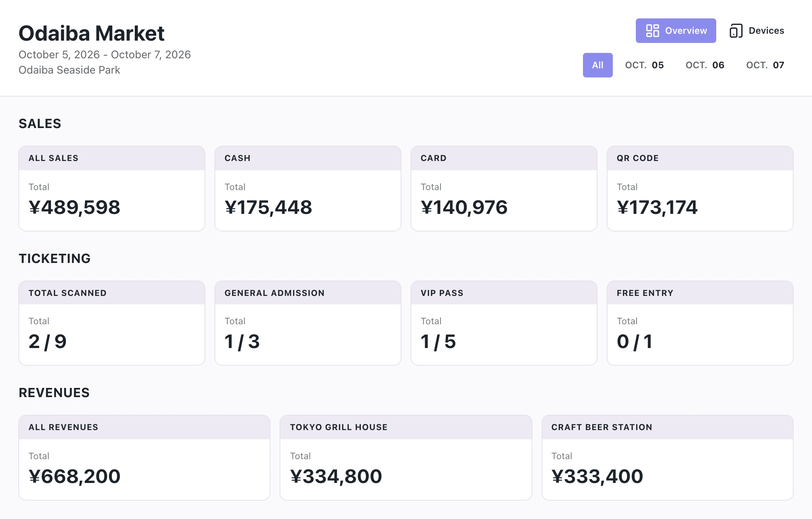Click the FREE ENTRY card header
The width and height of the screenshot is (812, 519).
point(700,293)
